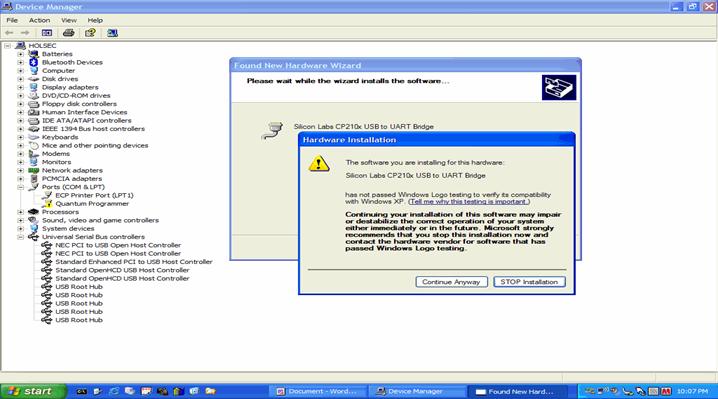The width and height of the screenshot is (718, 399).
Task: Click the STOP Installation button
Action: 529,282
